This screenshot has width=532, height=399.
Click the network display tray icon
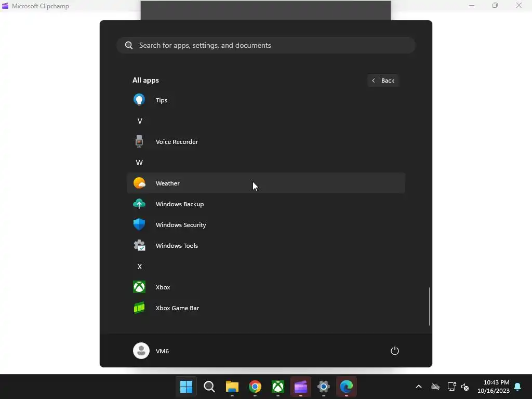(451, 387)
